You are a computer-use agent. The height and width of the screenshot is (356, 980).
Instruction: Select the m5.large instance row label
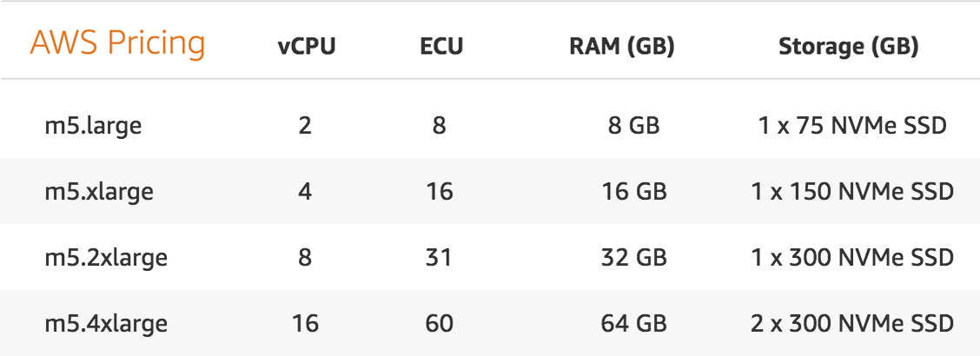pos(93,126)
